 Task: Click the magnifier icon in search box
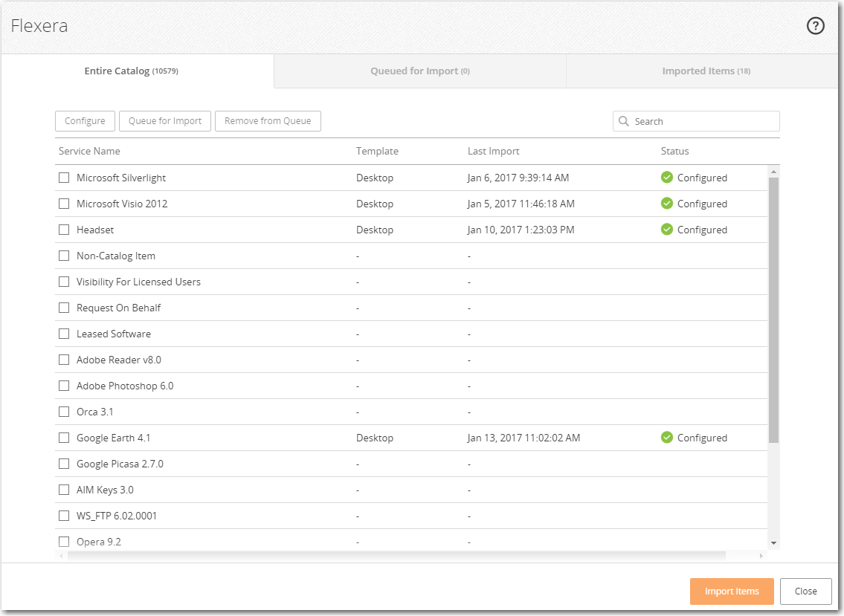tap(624, 121)
